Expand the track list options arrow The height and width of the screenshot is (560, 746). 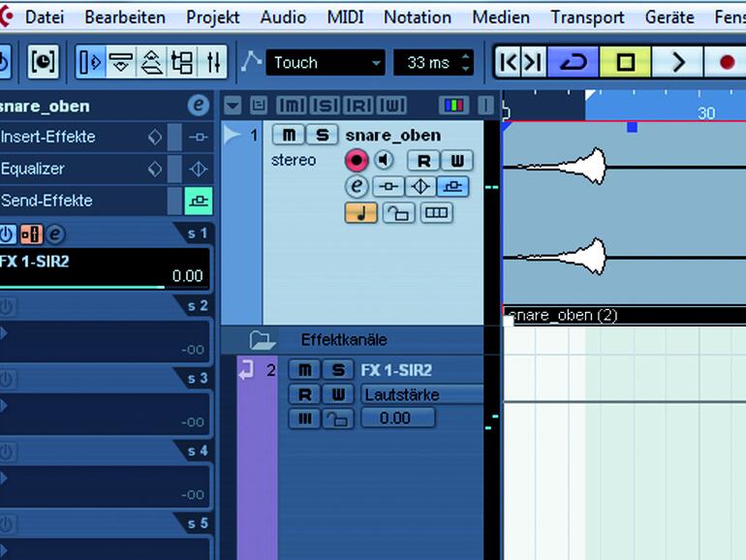coord(233,106)
